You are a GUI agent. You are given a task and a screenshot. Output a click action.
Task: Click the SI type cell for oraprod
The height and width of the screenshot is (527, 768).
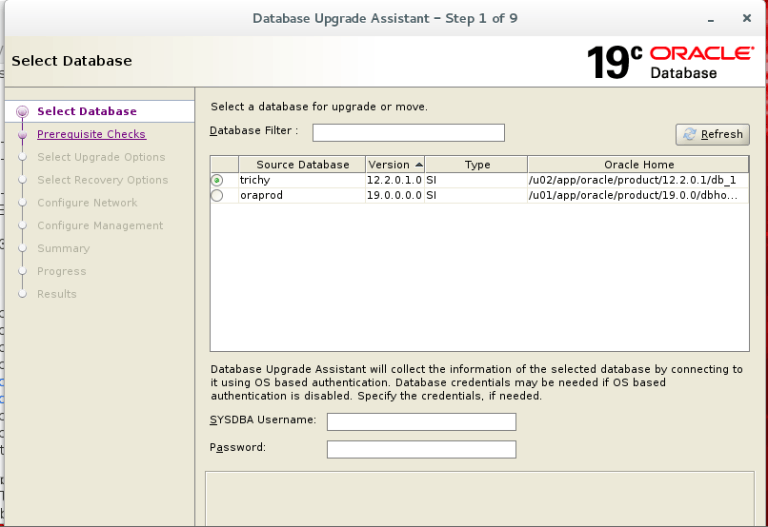pos(476,195)
